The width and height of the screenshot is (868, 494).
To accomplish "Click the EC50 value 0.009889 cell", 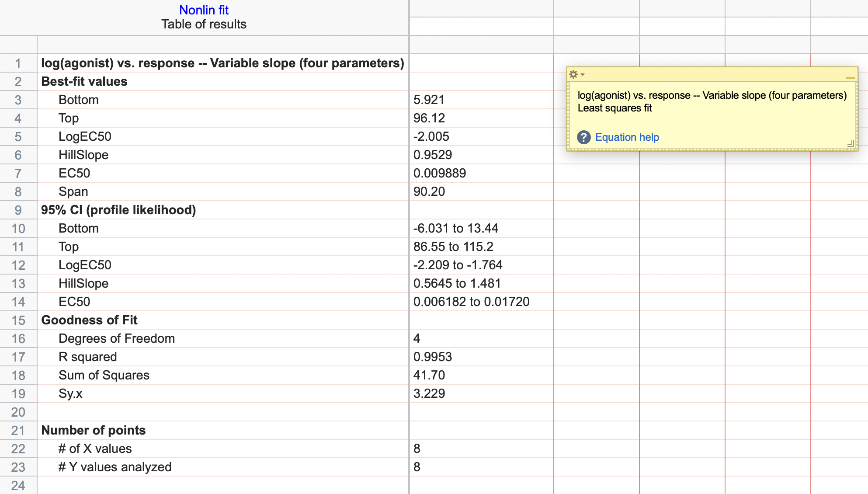I will (439, 173).
